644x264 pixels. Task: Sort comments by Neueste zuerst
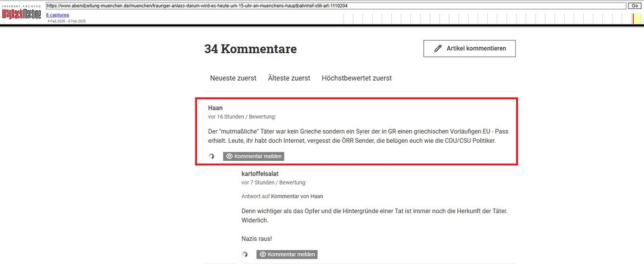click(x=233, y=78)
